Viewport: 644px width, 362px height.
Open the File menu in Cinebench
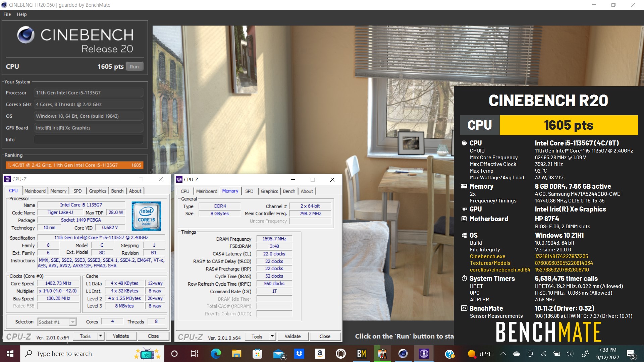click(x=7, y=14)
